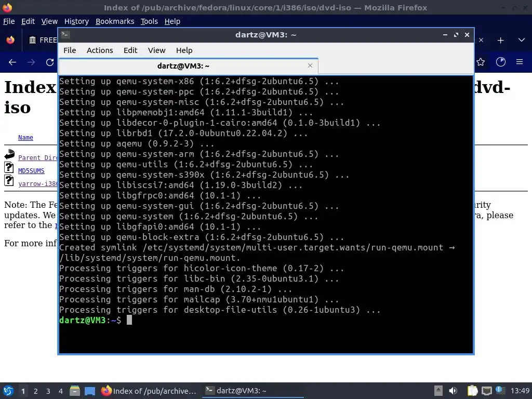The height and width of the screenshot is (399, 532).
Task: Open the file manager launcher in taskbar
Action: click(x=75, y=391)
